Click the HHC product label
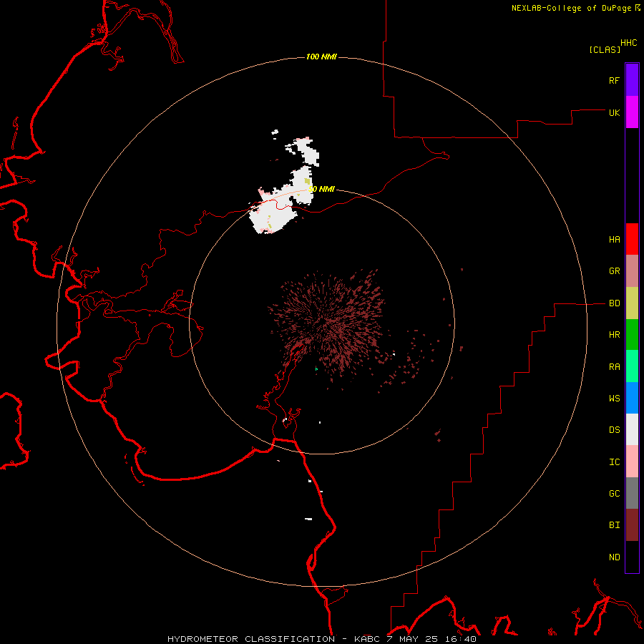The width and height of the screenshot is (644, 644). click(628, 43)
